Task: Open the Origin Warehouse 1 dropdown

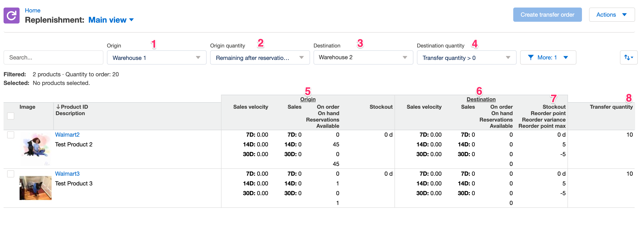Action: pyautogui.click(x=156, y=57)
